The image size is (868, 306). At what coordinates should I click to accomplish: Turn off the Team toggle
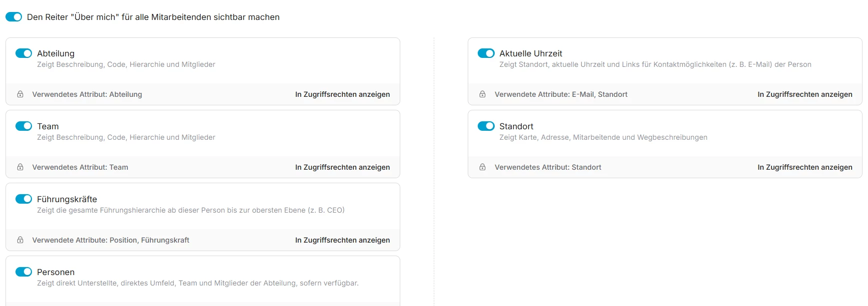pyautogui.click(x=23, y=126)
